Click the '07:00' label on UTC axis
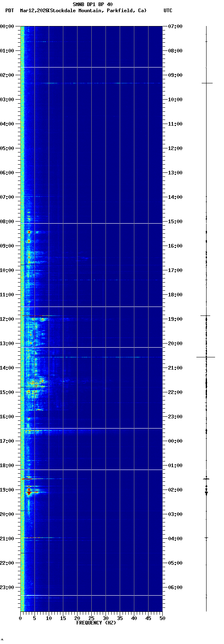This screenshot has height=644, width=224. point(175,26)
